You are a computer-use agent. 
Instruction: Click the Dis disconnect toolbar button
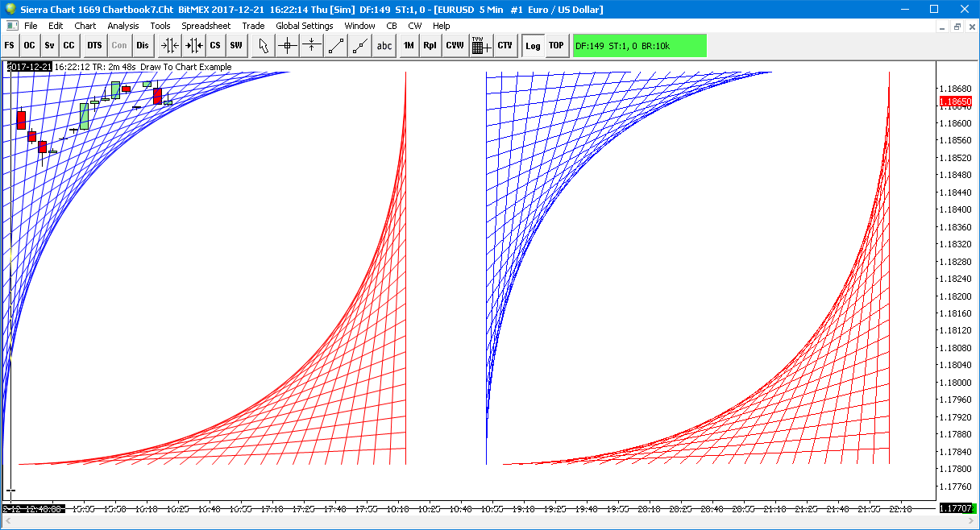click(143, 46)
